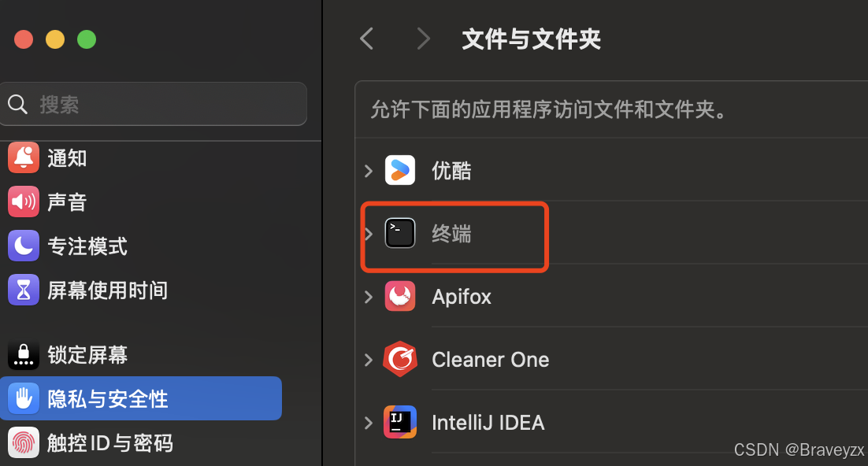Screen dimensions: 868x466
Task: Click the Apifox app name
Action: point(462,298)
